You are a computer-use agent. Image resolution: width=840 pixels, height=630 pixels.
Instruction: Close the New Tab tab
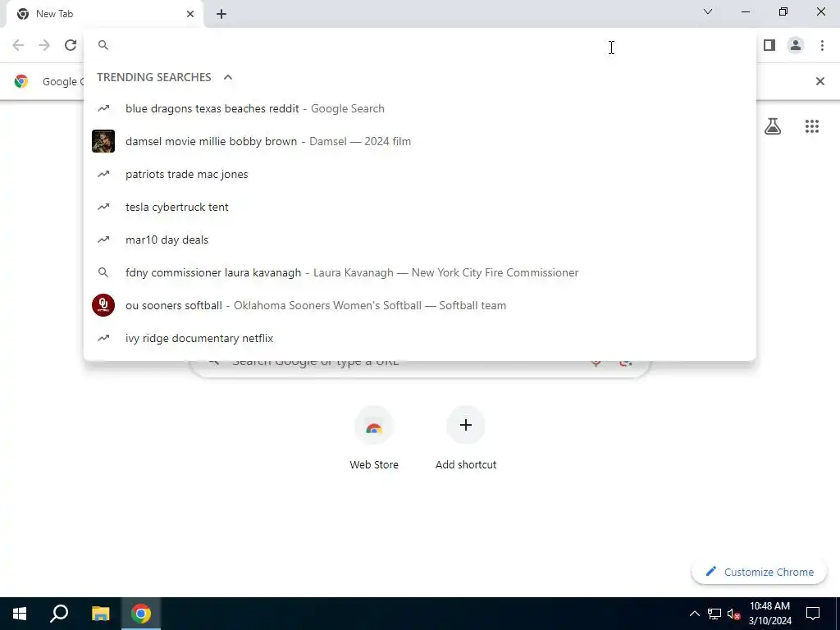point(190,14)
